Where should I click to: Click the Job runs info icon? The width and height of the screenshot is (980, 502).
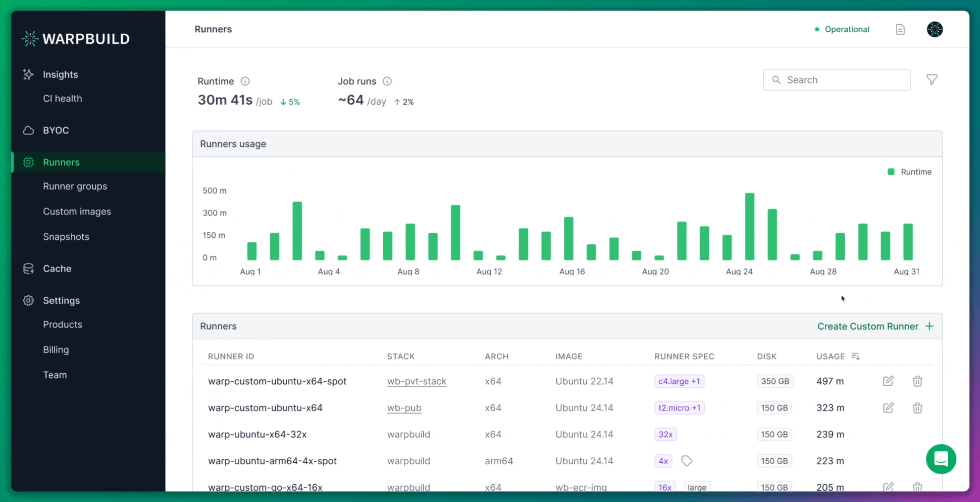[x=388, y=81]
